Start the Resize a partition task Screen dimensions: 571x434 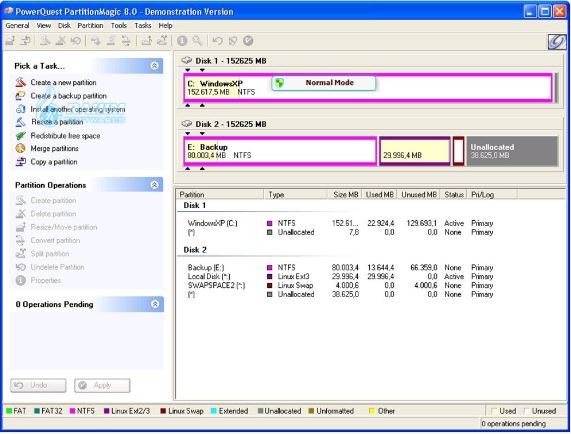pos(57,122)
